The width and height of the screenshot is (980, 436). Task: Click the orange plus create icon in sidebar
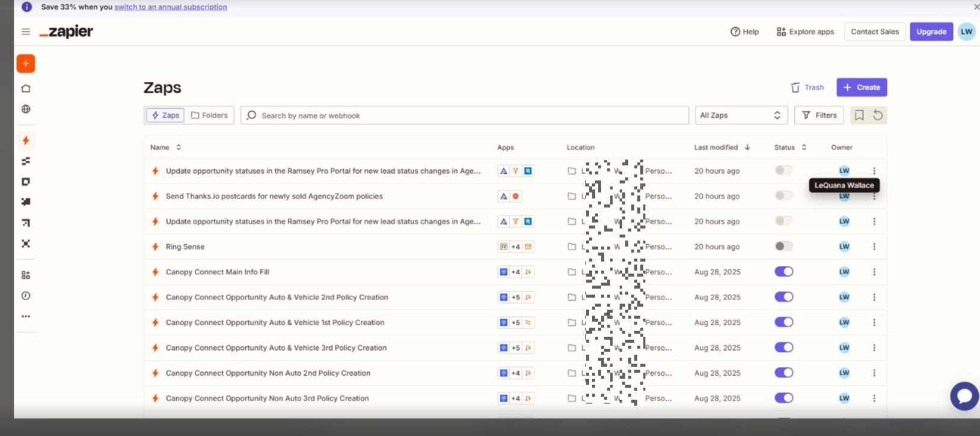25,64
